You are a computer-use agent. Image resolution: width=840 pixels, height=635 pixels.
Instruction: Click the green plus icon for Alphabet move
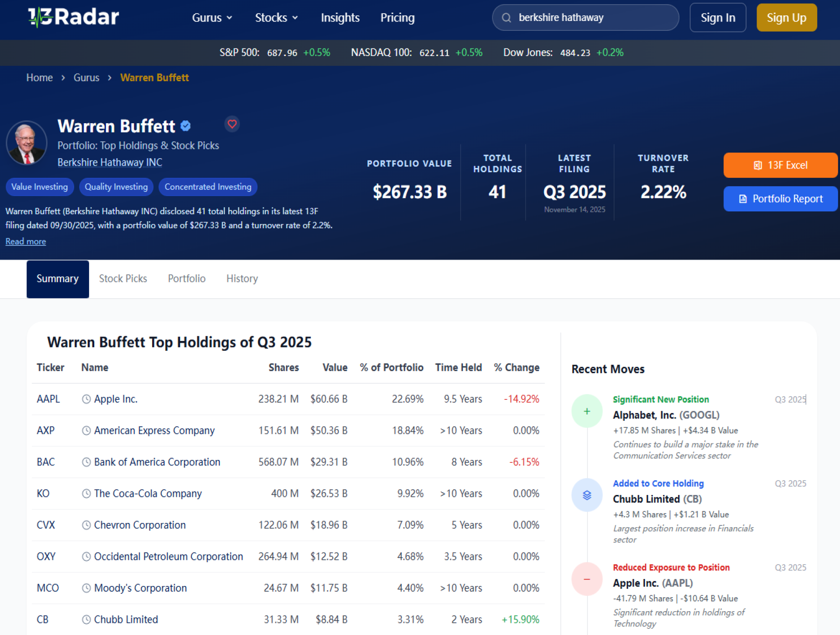click(x=587, y=411)
